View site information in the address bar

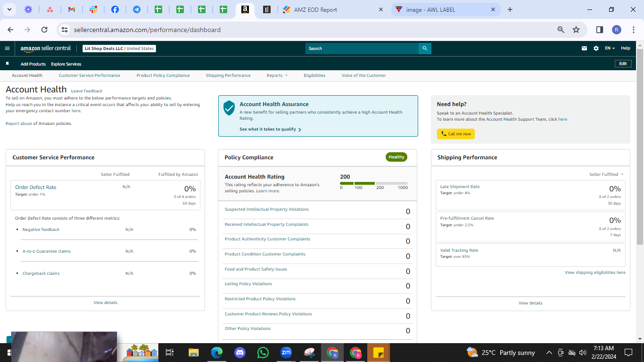click(x=65, y=30)
